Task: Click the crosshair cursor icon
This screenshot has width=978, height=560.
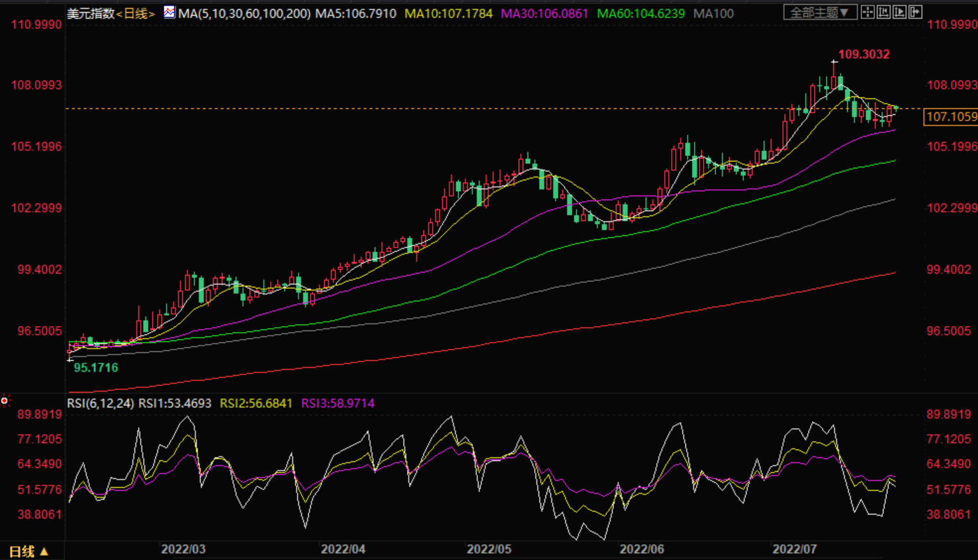Action: click(x=867, y=12)
